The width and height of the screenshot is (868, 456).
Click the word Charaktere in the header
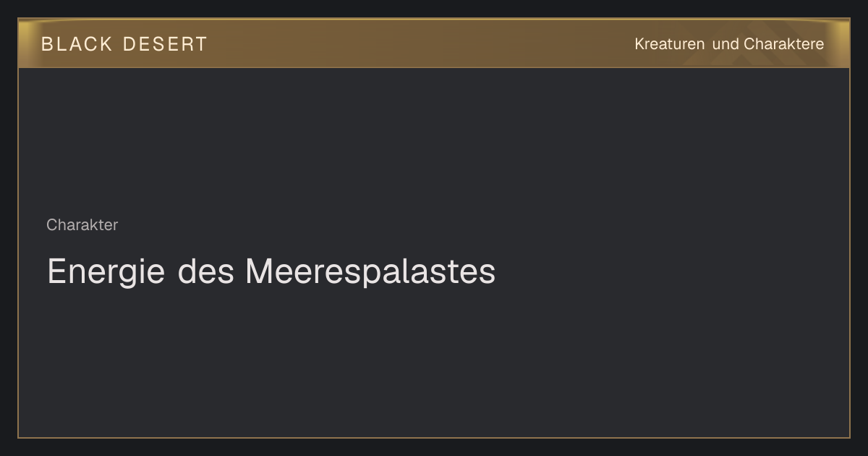click(784, 44)
